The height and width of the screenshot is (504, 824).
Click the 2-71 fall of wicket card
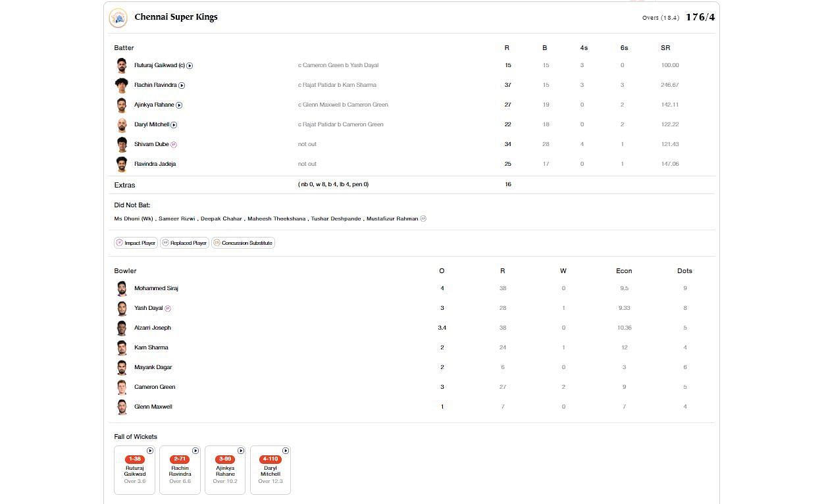point(180,470)
